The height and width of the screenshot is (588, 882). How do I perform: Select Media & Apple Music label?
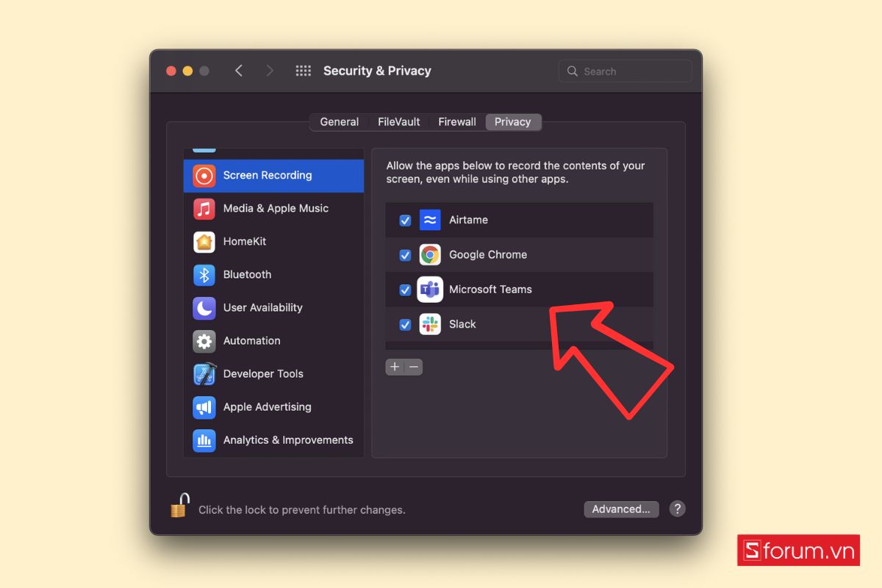point(276,208)
